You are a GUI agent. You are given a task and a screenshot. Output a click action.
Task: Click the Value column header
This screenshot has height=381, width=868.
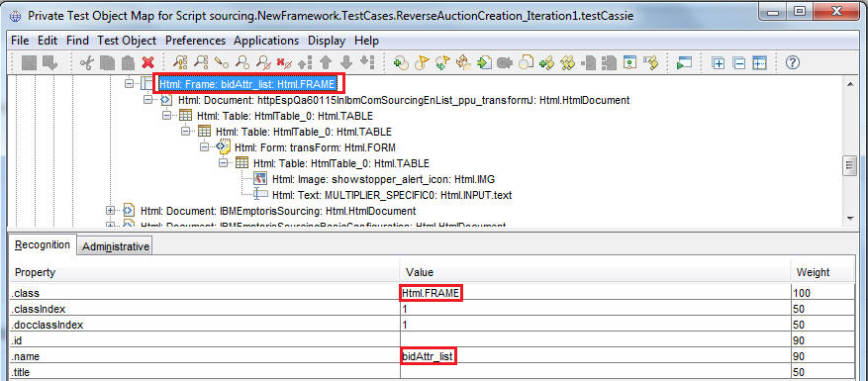595,272
